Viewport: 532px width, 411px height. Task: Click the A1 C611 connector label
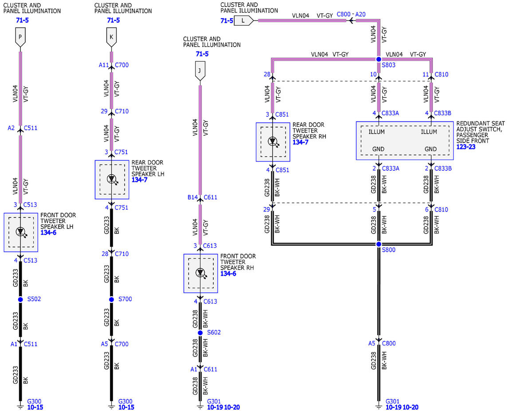(x=204, y=369)
